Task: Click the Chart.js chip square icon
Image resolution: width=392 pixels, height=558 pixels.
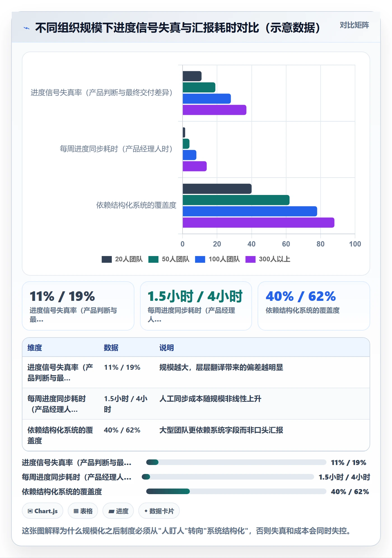Action: (30, 511)
